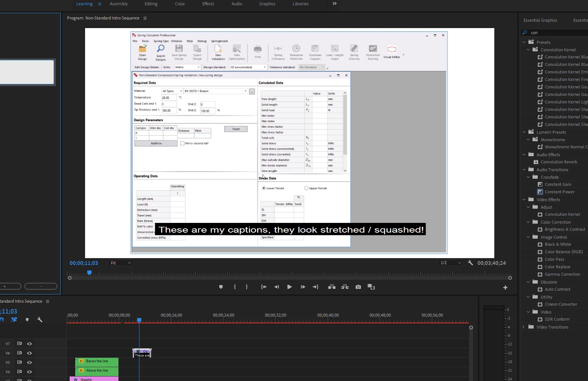588x381 pixels.
Task: Toggle linked selection in timeline
Action: (14, 320)
